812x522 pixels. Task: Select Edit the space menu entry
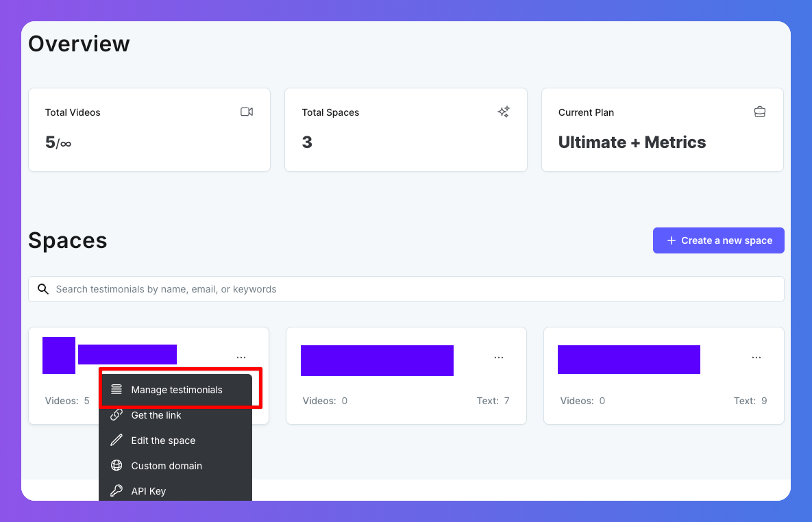point(163,440)
